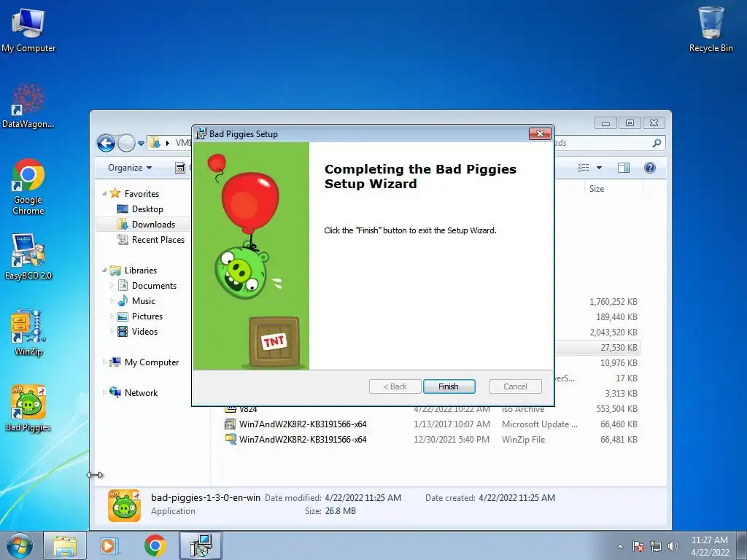The height and width of the screenshot is (560, 747).
Task: Sort files by the Size column header
Action: pyautogui.click(x=614, y=189)
